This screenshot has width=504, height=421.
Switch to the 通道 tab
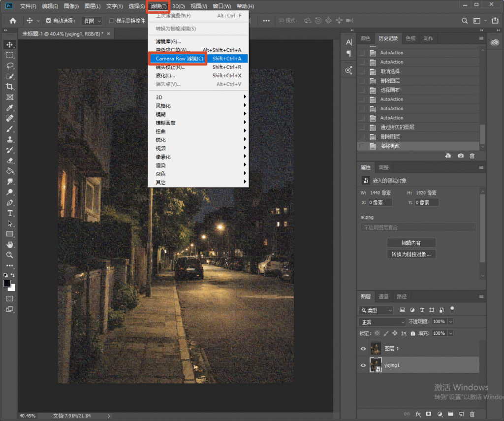click(x=383, y=296)
